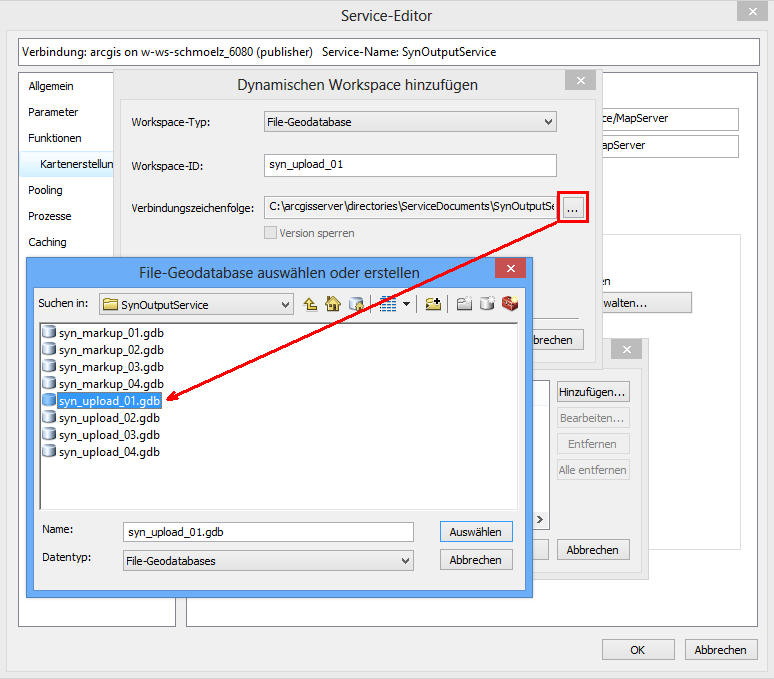Click MapServer URL field in Service-Editor
The width and height of the screenshot is (774, 679).
[670, 119]
